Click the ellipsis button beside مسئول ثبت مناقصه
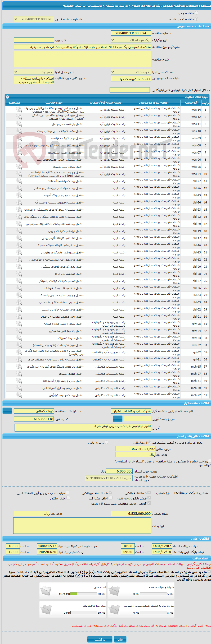 pyautogui.click(x=7, y=411)
